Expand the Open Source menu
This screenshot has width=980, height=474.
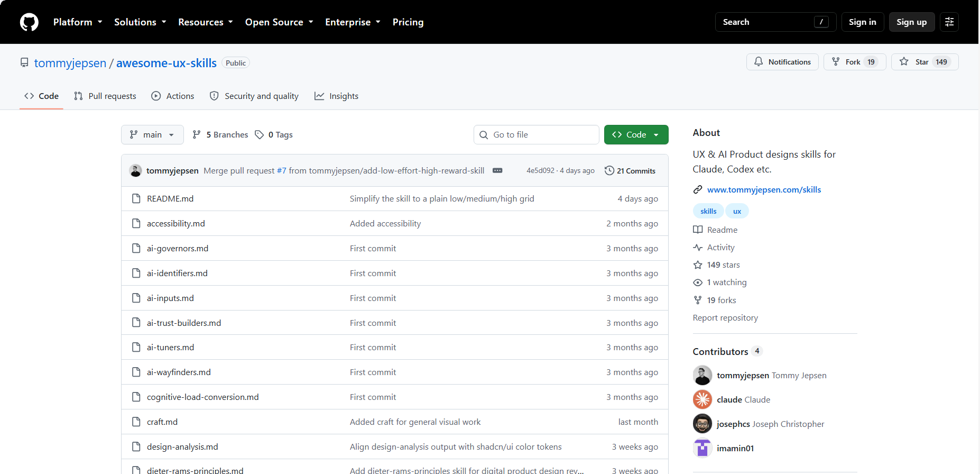(279, 22)
